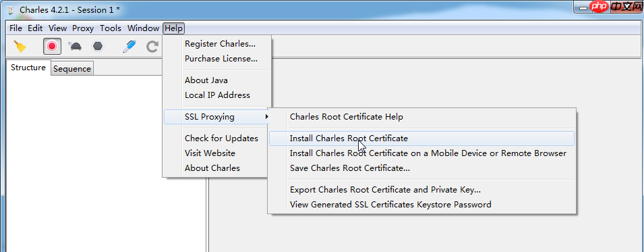Open the Edit menu
Image resolution: width=644 pixels, height=252 pixels.
pos(35,28)
